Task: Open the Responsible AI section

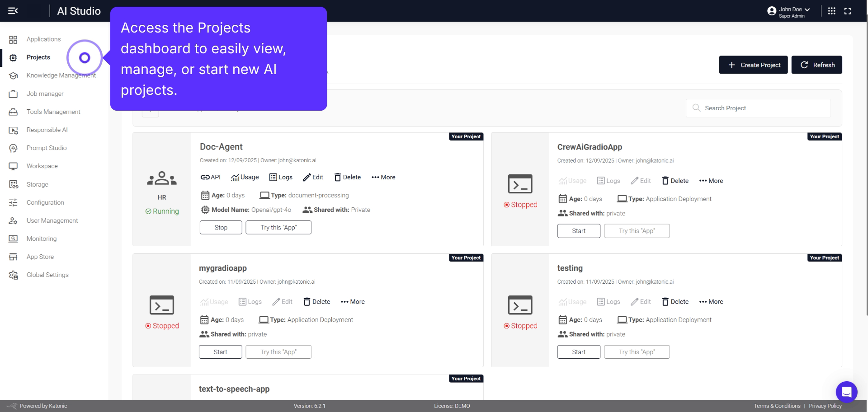Action: pyautogui.click(x=46, y=130)
